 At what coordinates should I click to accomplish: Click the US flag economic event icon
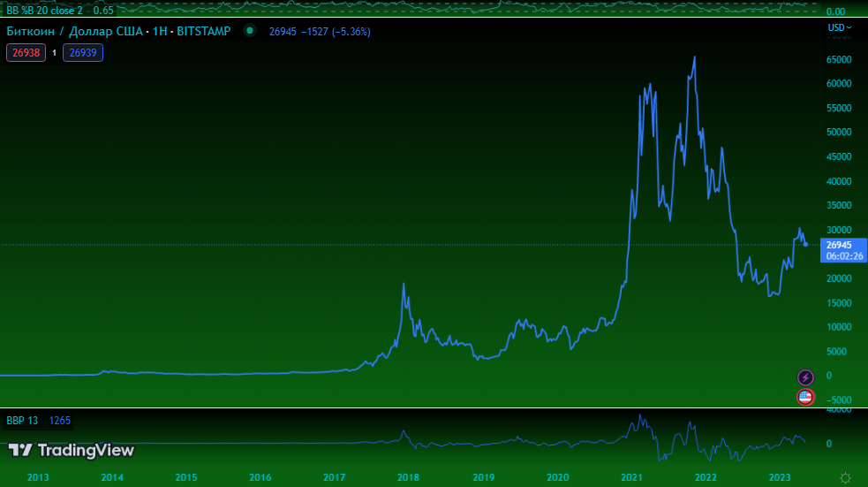[x=805, y=397]
